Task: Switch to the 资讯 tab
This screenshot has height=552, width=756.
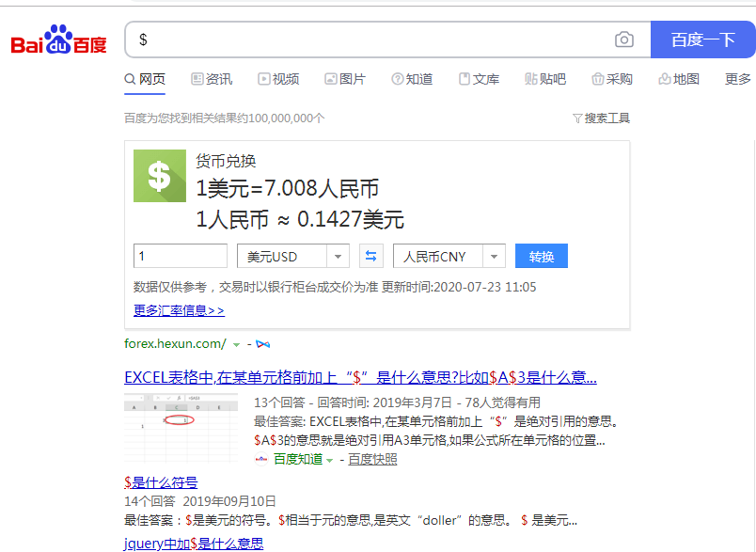Action: click(x=212, y=79)
